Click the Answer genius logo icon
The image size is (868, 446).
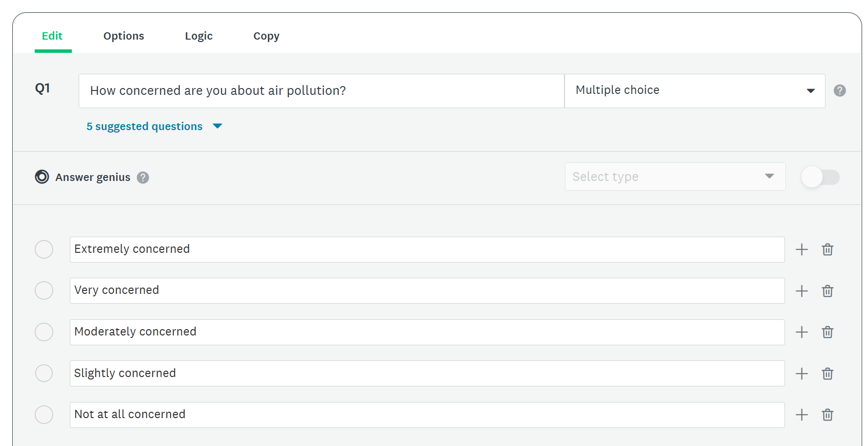click(42, 177)
